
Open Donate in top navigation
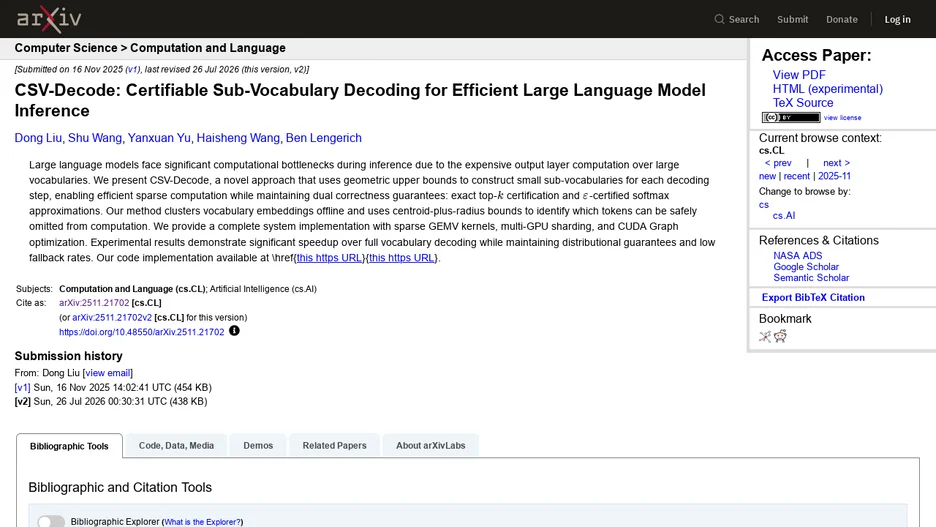pos(842,19)
